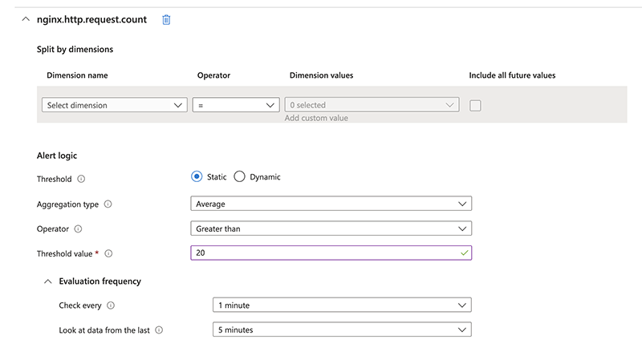Screen dimensions: 642x364
Task: Enable the Include all future values checkbox
Action: [x=475, y=105]
